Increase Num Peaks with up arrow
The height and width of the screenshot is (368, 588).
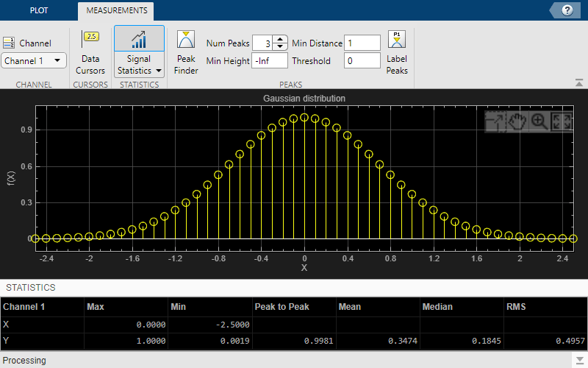tap(280, 40)
